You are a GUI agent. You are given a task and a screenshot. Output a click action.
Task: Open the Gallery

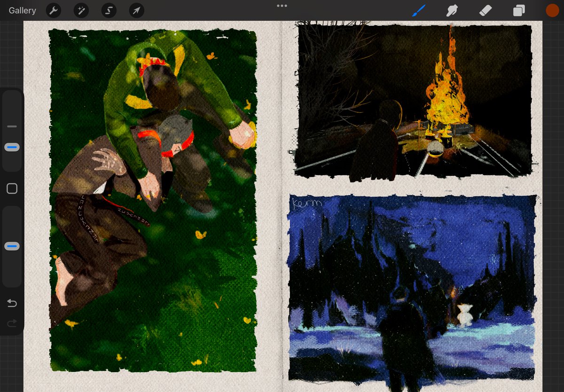[x=22, y=10]
